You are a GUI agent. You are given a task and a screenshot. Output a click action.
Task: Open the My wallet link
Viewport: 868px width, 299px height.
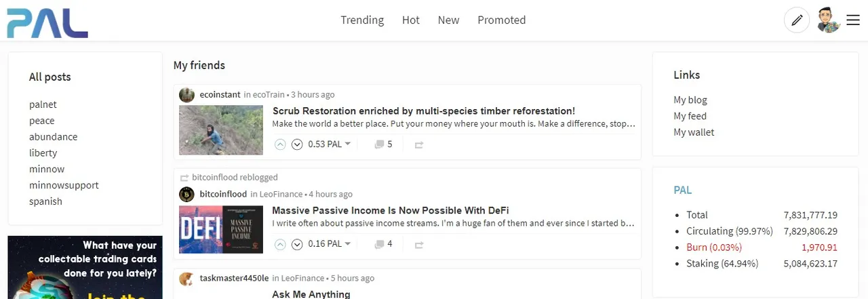pos(694,132)
